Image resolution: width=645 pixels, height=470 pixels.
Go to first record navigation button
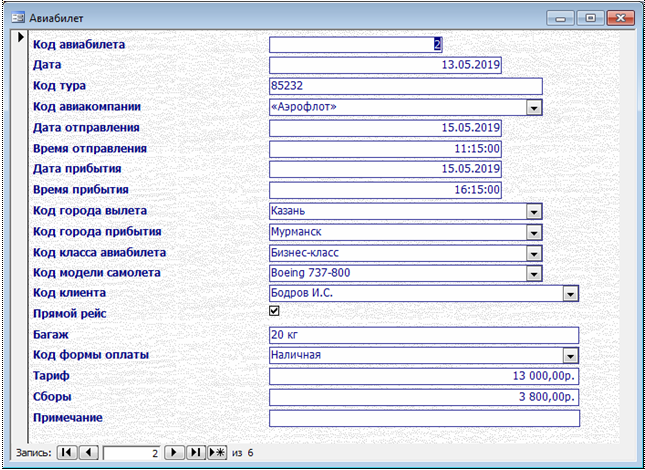[x=67, y=453]
